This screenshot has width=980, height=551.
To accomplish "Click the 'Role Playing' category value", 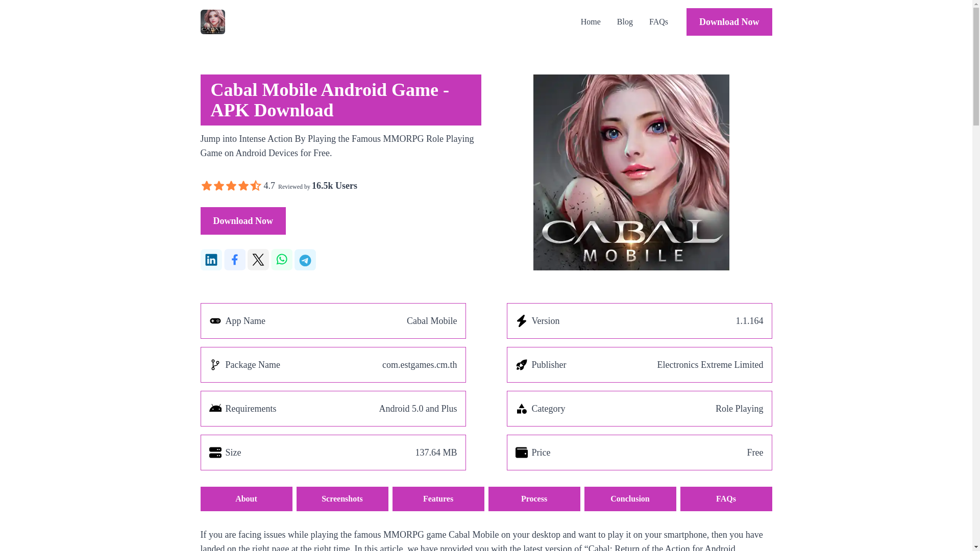I will [739, 409].
